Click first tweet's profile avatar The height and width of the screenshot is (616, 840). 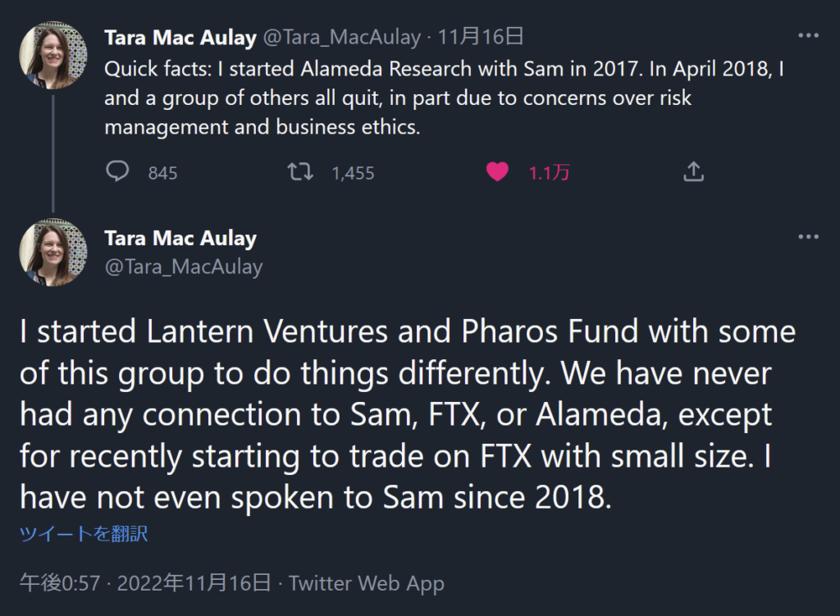pyautogui.click(x=53, y=56)
